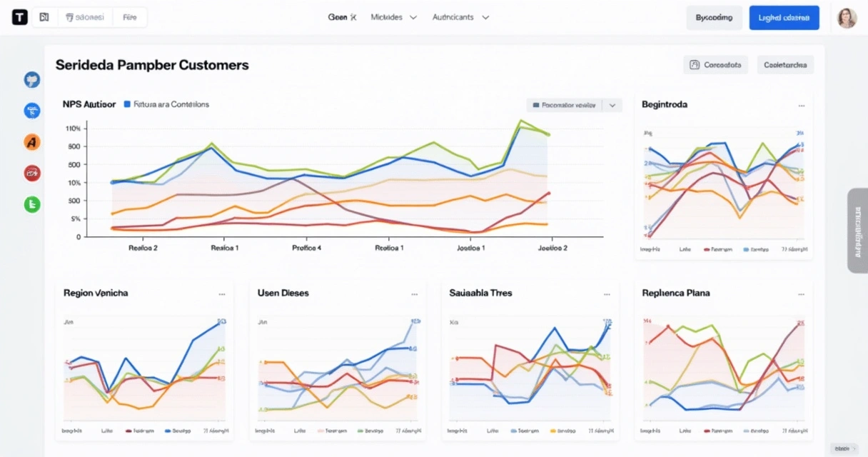Toggle the red series legend in Begintroda chart
Screen dimensions: 868x457
click(718, 250)
